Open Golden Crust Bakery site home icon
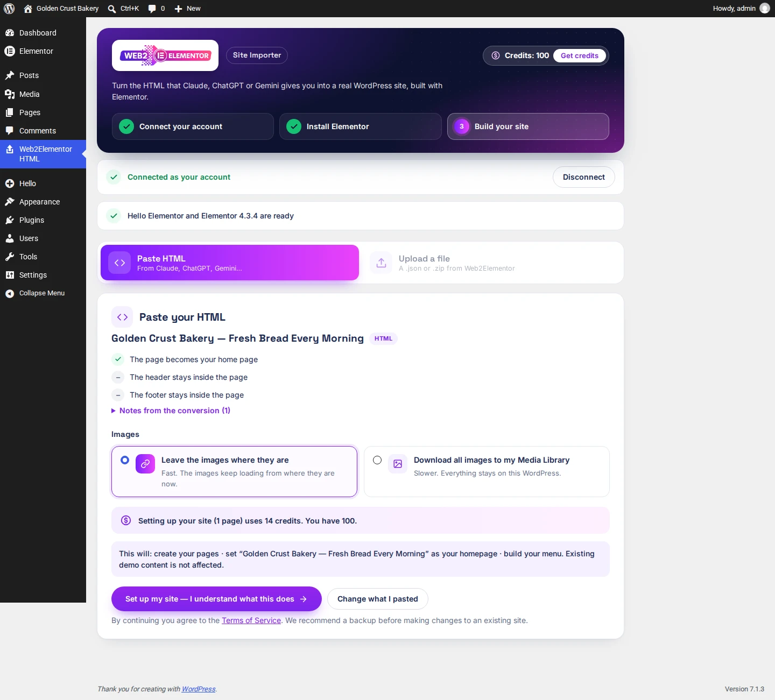The width and height of the screenshot is (775, 700). click(28, 9)
